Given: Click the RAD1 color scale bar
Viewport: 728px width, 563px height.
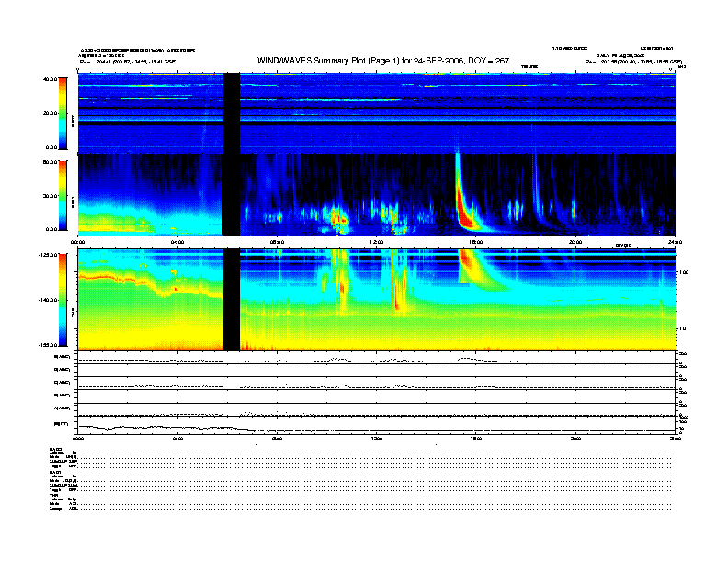Looking at the screenshot, I should [x=63, y=196].
